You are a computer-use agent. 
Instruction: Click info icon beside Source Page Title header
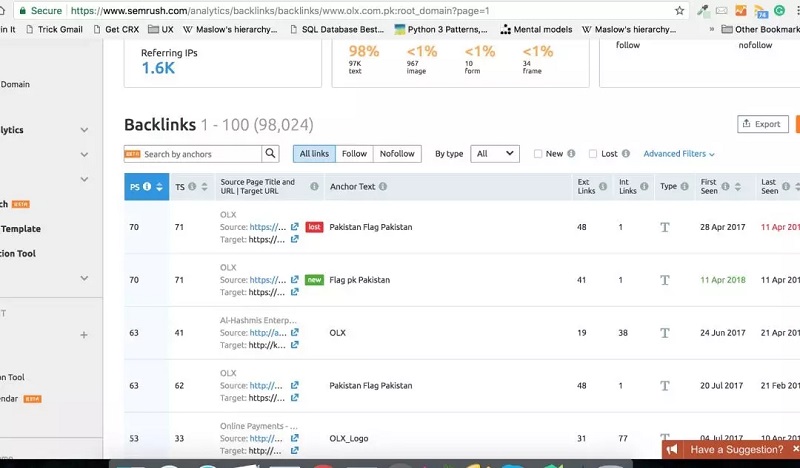tap(314, 186)
